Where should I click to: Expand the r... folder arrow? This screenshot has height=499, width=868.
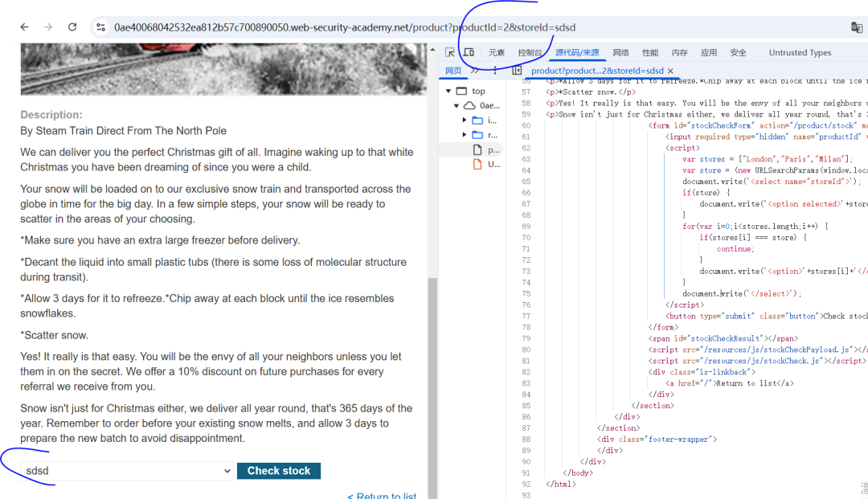[x=465, y=134]
